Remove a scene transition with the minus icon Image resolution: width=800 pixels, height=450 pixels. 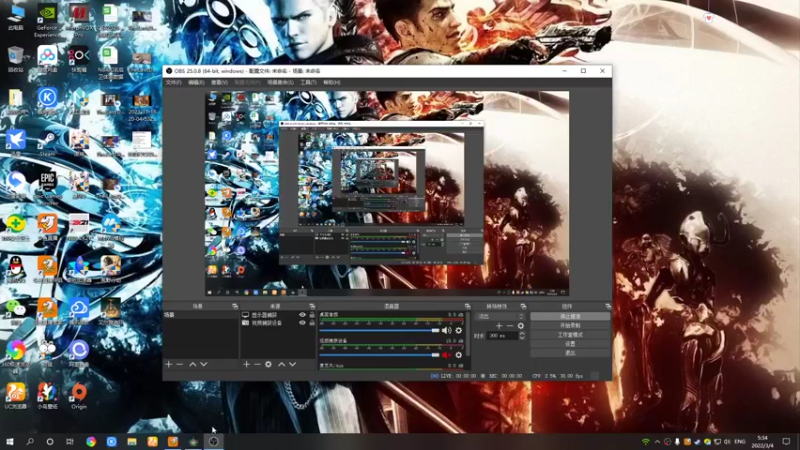[510, 326]
